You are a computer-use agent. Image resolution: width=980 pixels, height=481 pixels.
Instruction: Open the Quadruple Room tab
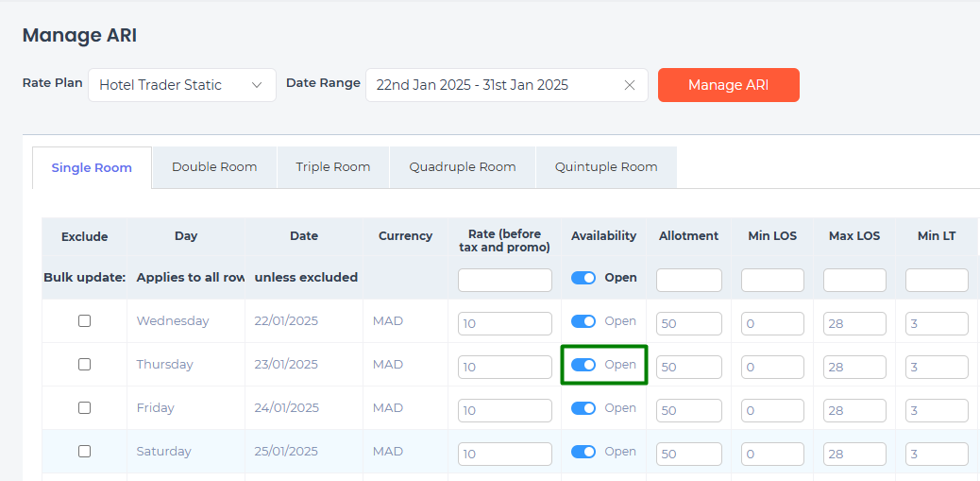463,167
